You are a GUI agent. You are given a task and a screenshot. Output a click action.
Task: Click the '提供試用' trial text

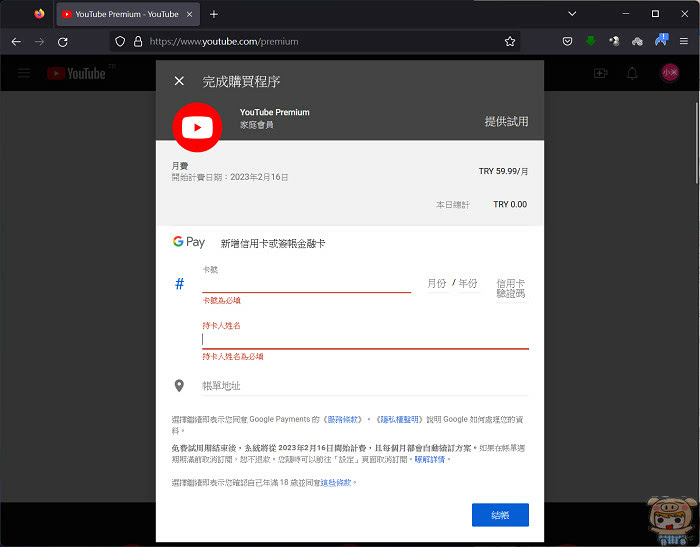507,121
